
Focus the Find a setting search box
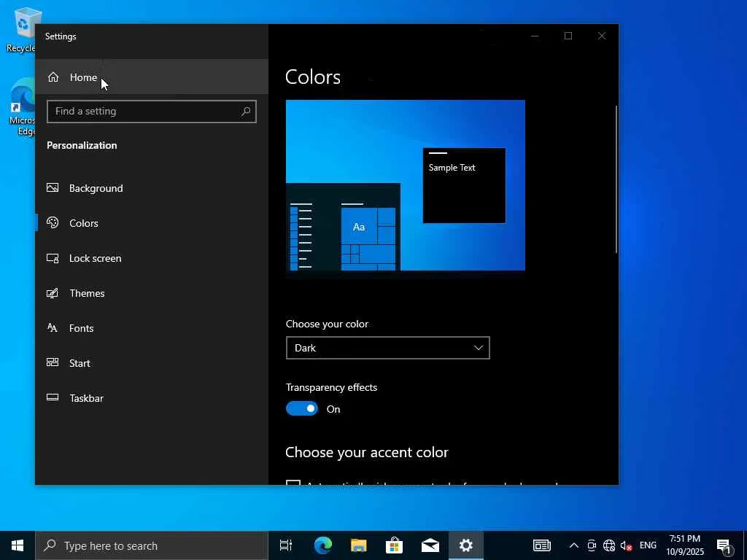pyautogui.click(x=152, y=112)
